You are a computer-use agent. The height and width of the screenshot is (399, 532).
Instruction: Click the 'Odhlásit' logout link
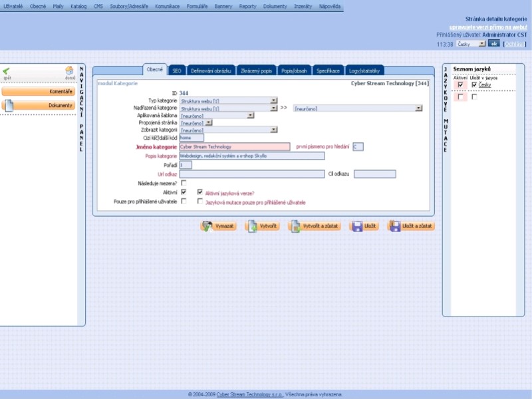coord(515,44)
